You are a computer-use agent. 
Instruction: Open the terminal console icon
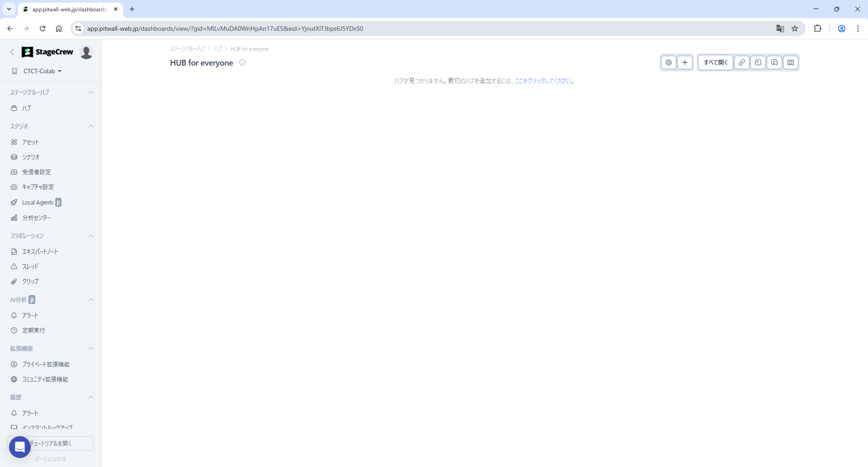[x=758, y=62]
